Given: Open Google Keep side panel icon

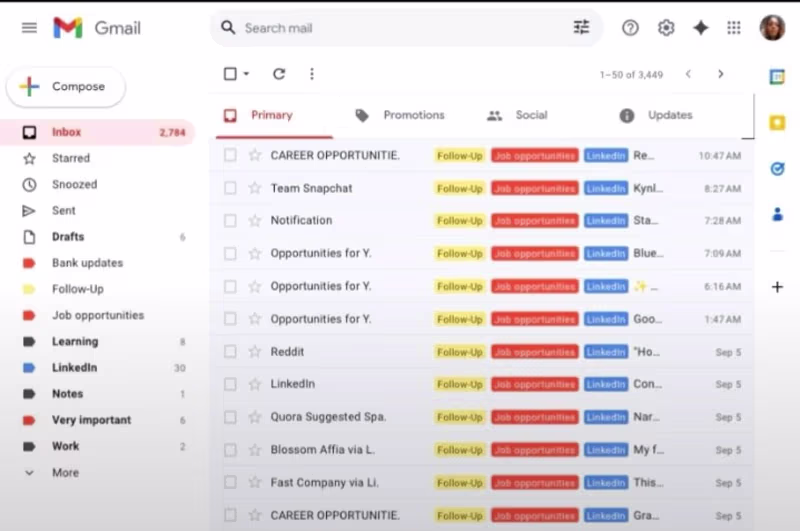Looking at the screenshot, I should tap(777, 122).
